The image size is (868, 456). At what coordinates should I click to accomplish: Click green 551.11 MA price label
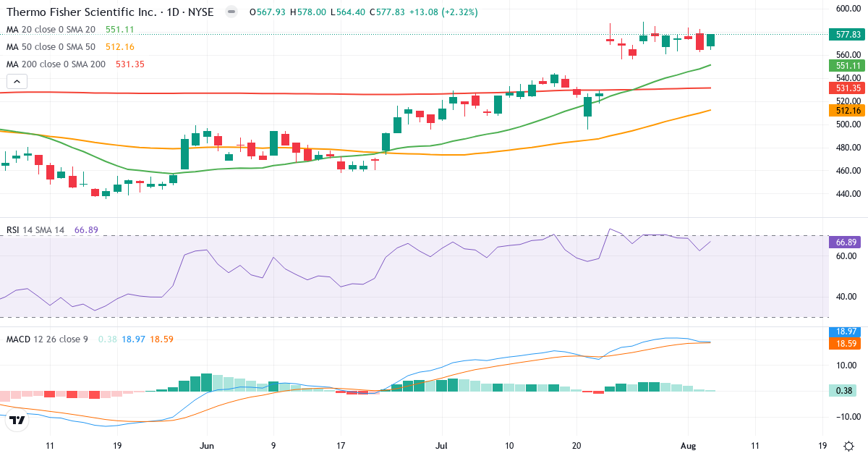[848, 65]
